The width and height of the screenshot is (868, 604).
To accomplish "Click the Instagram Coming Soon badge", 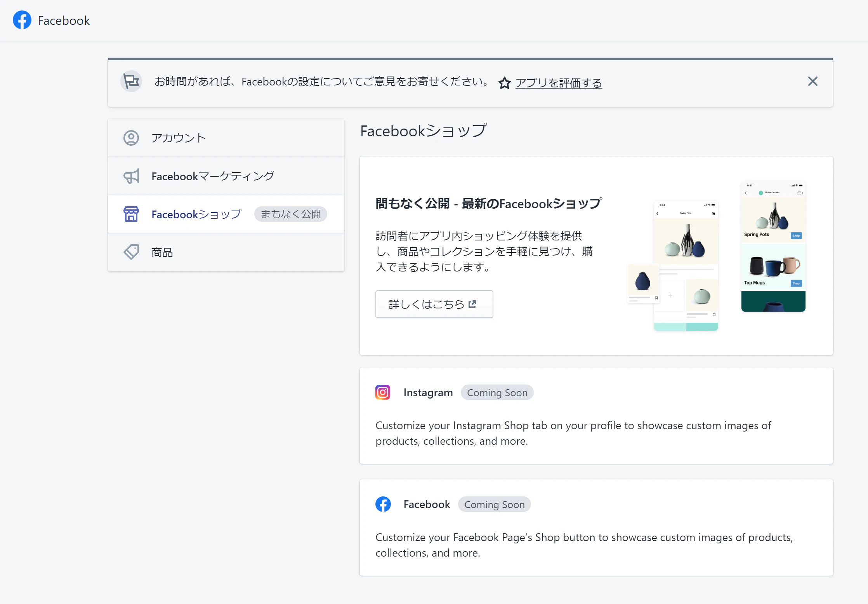I will pos(497,393).
